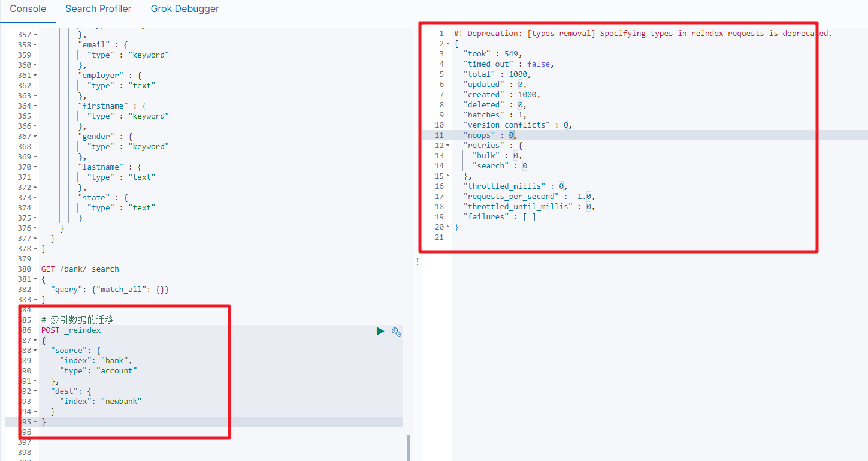The image size is (868, 461).
Task: Click the POST _reindex request line
Action: [71, 330]
